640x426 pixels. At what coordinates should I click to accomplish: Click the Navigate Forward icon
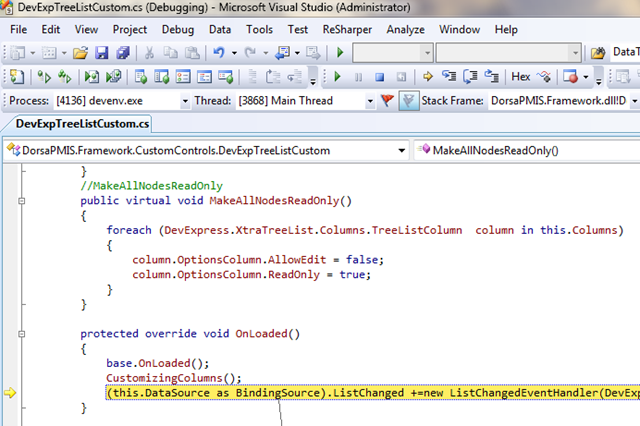click(313, 53)
